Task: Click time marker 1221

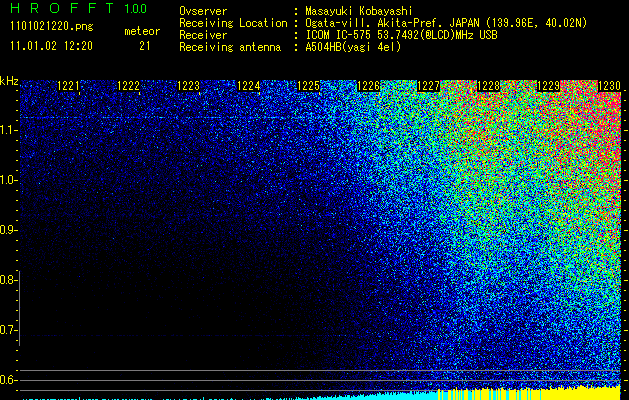Action: click(69, 86)
